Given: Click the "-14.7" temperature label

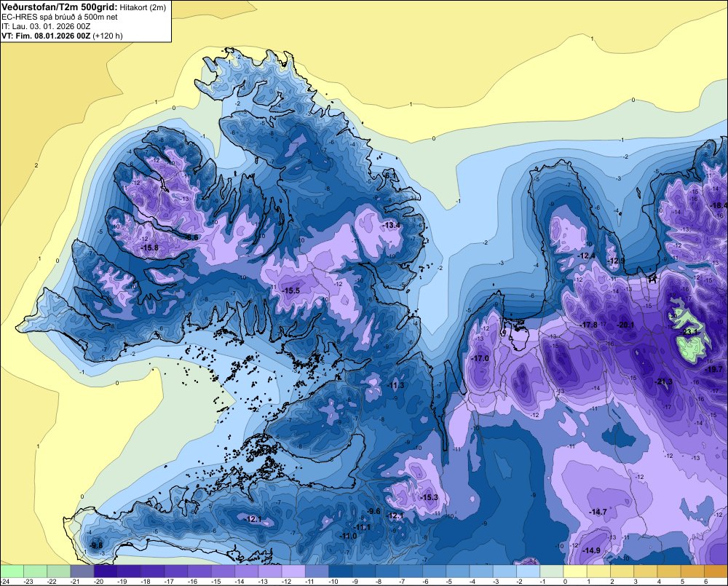Looking at the screenshot, I should [598, 512].
